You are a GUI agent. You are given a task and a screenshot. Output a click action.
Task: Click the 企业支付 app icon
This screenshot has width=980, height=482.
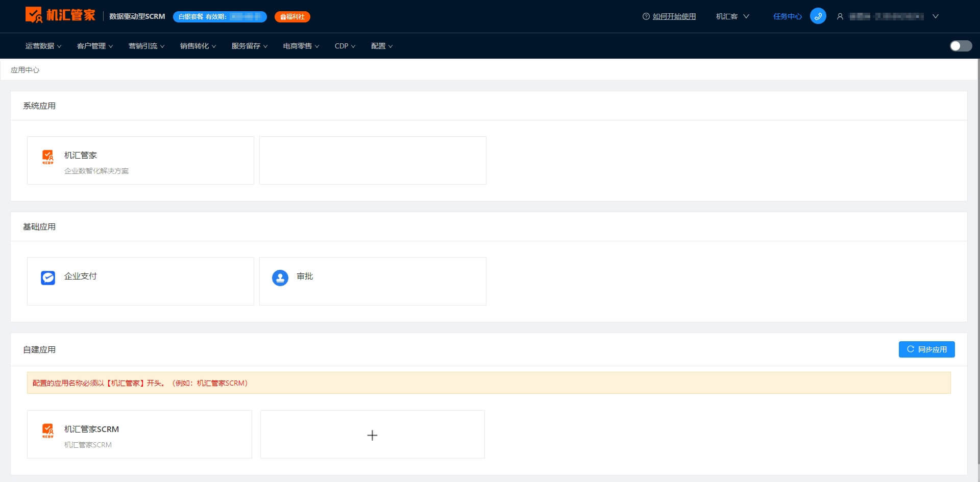click(x=48, y=278)
